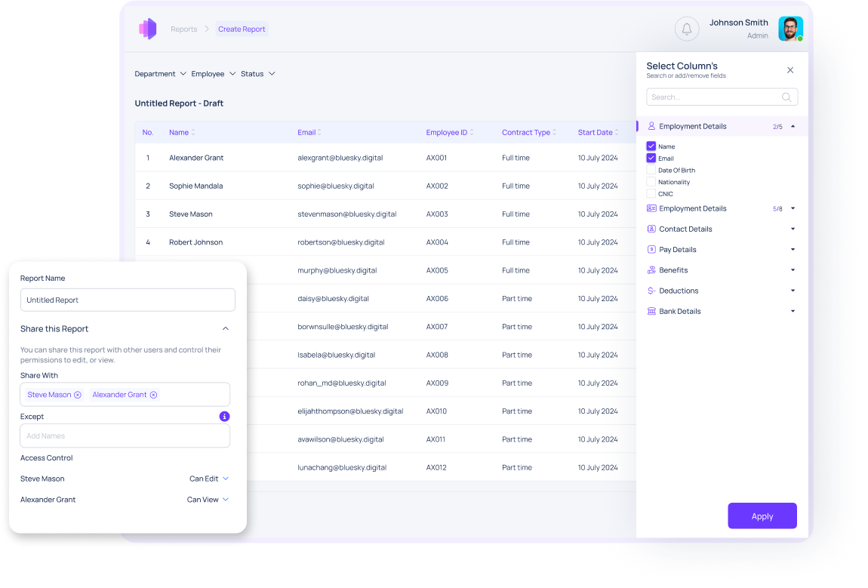This screenshot has height=588, width=868.
Task: Open the Department filter dropdown
Action: (160, 74)
